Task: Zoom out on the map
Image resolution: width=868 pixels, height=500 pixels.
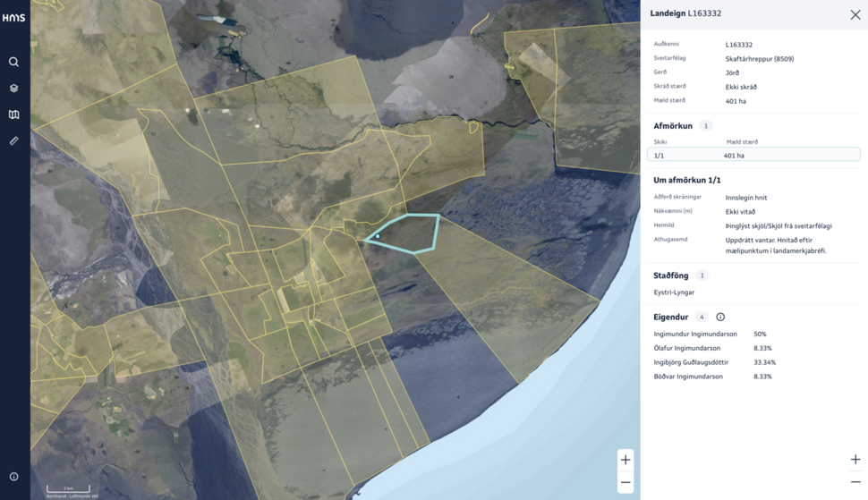Action: [625, 482]
